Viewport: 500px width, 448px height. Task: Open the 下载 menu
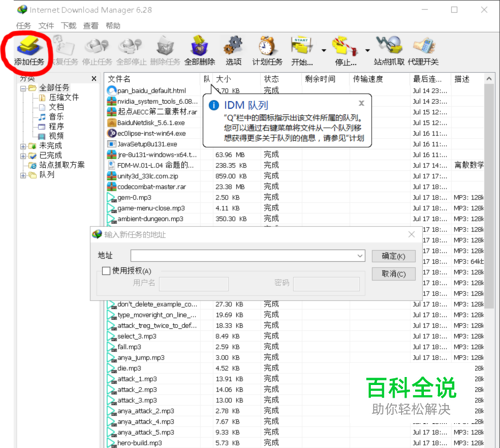pyautogui.click(x=69, y=26)
